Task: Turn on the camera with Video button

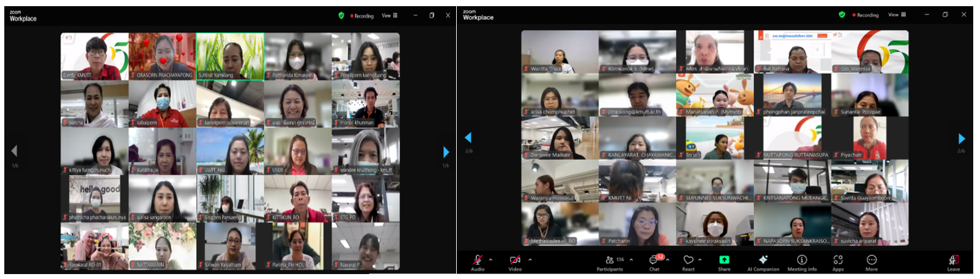Action: tap(515, 260)
